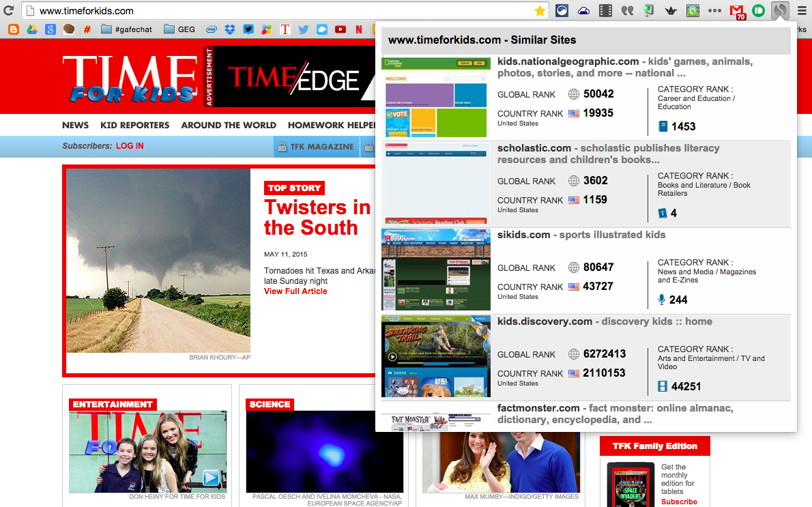The image size is (812, 507).
Task: Click the film strip extension icon
Action: coord(605,11)
